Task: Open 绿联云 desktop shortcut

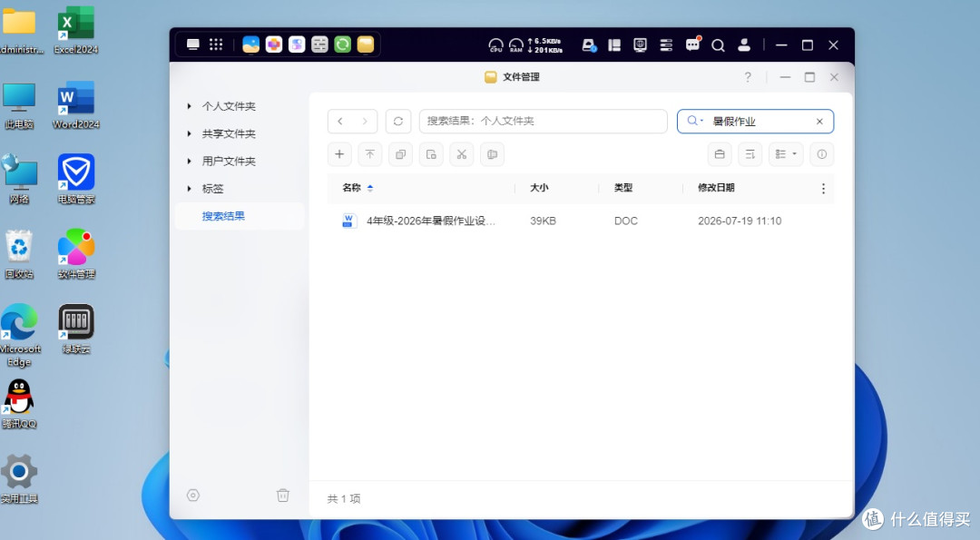Action: click(75, 329)
